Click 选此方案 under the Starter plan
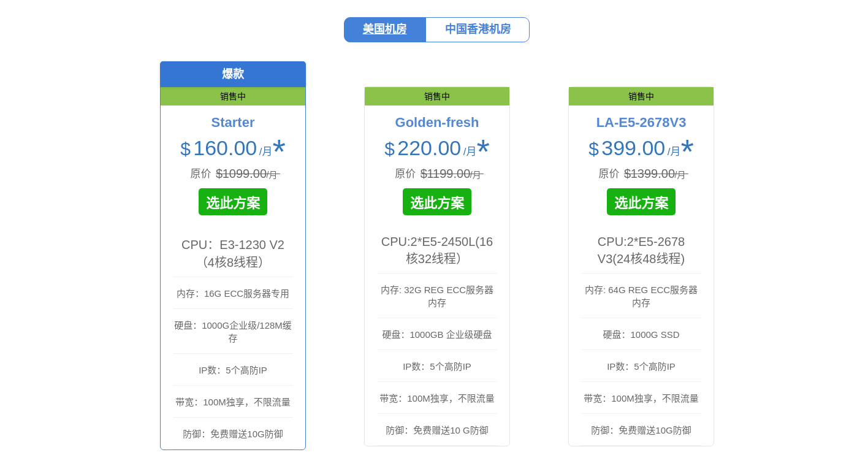The image size is (868, 463). 233,202
